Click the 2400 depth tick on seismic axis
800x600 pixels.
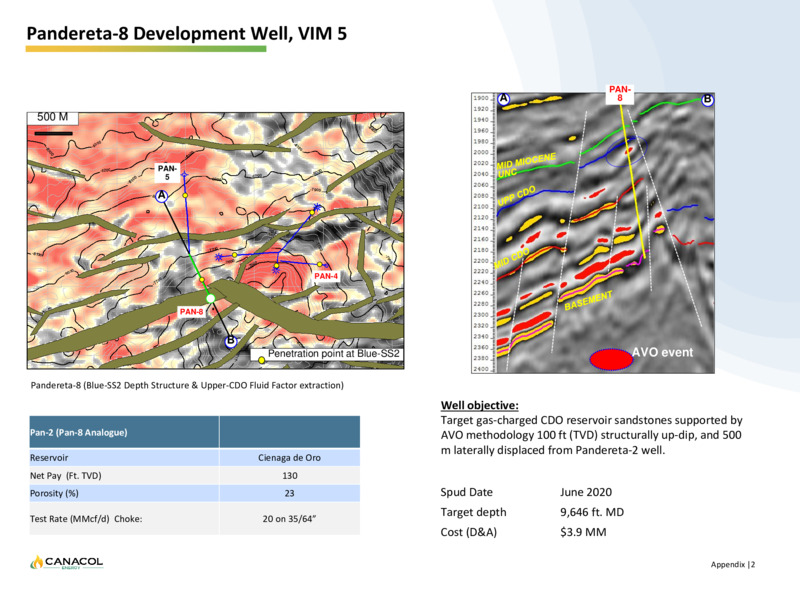(x=481, y=369)
